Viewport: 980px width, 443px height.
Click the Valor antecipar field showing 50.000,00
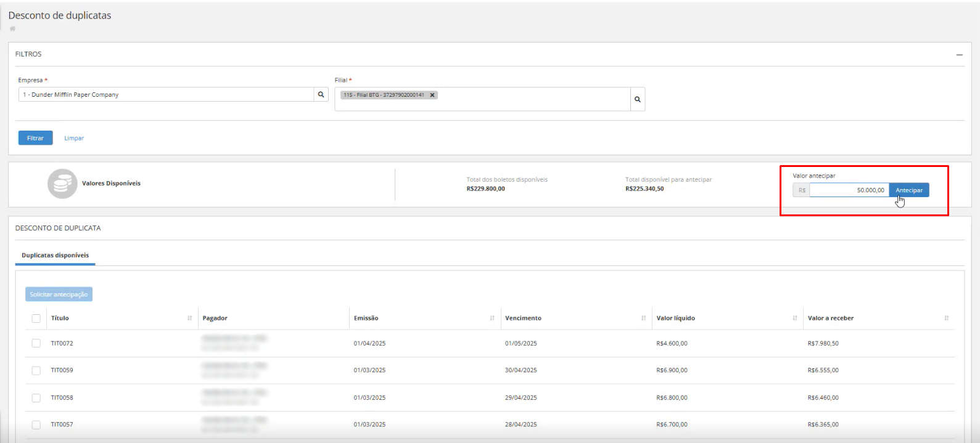[x=849, y=190]
